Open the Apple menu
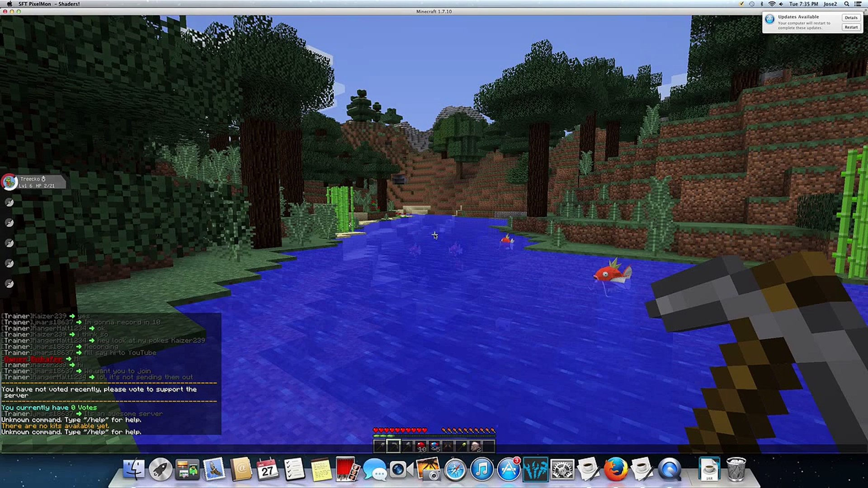The width and height of the screenshot is (868, 488). (9, 4)
